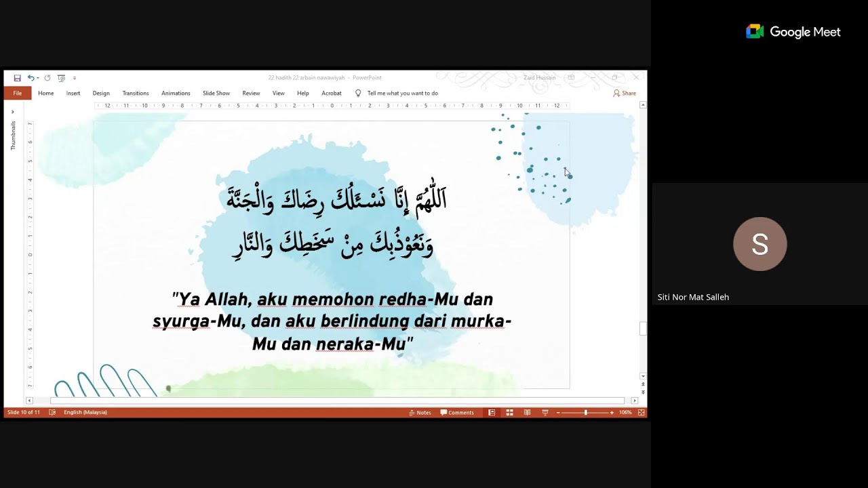Click the Share button in PowerPoint

click(625, 94)
